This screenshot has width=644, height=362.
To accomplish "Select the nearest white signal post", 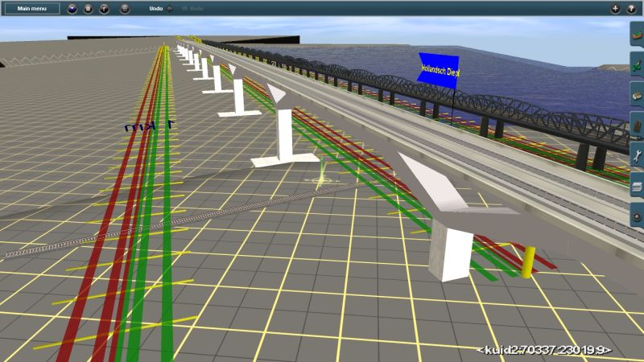I will [450, 253].
